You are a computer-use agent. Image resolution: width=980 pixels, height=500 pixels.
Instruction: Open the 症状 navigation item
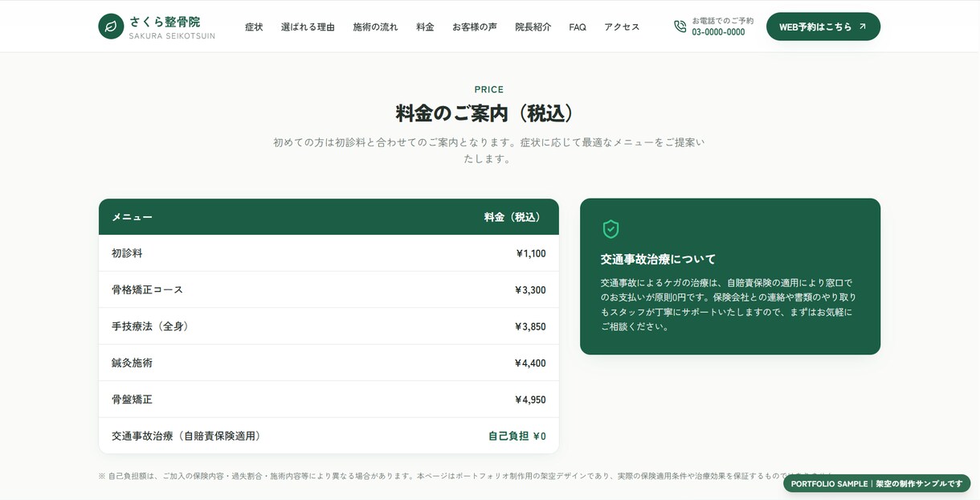(x=254, y=27)
